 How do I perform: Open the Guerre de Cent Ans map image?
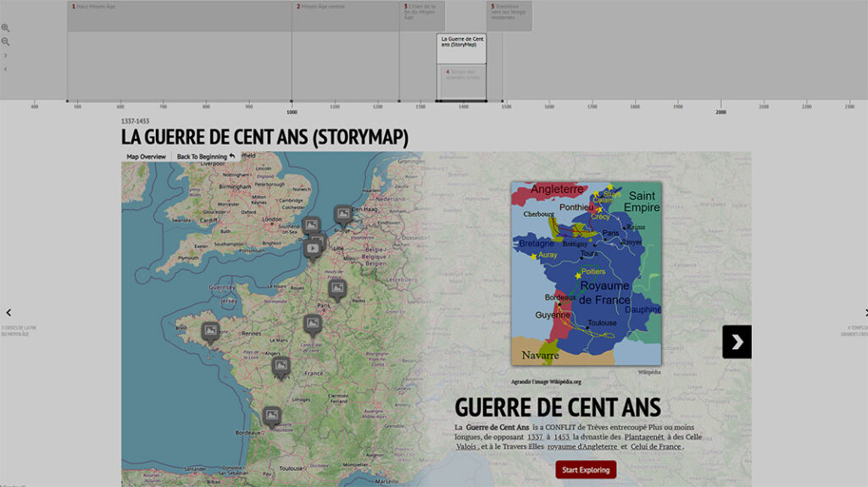[x=587, y=274]
